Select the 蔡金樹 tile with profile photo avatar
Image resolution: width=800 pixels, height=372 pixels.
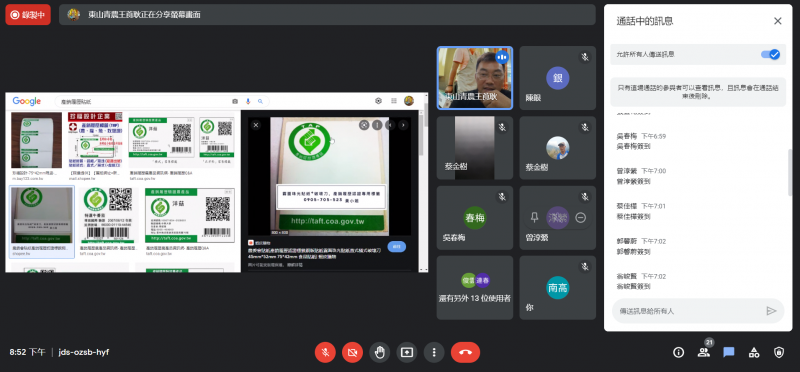click(558, 148)
